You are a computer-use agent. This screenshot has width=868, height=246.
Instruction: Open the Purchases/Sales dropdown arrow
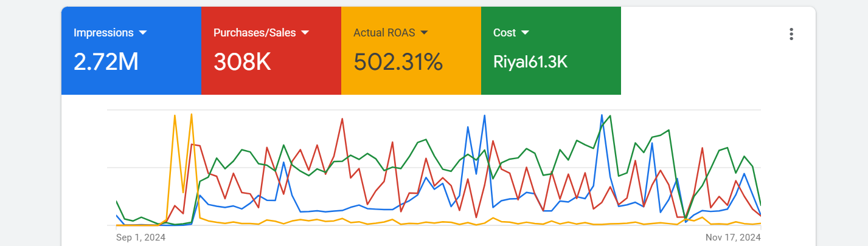pyautogui.click(x=305, y=32)
